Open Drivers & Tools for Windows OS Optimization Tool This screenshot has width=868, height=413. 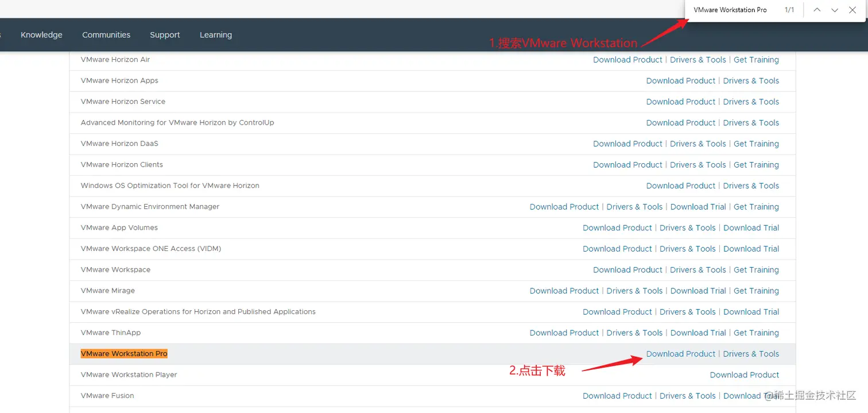click(x=751, y=186)
